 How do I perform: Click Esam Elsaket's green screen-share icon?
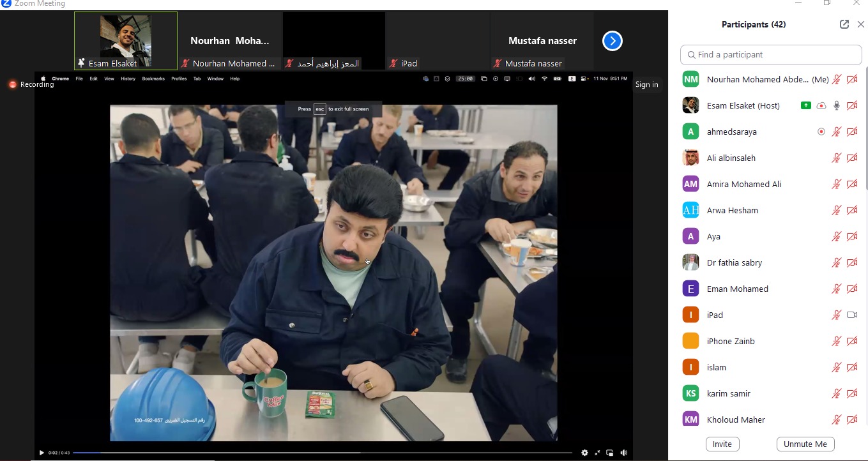click(805, 105)
